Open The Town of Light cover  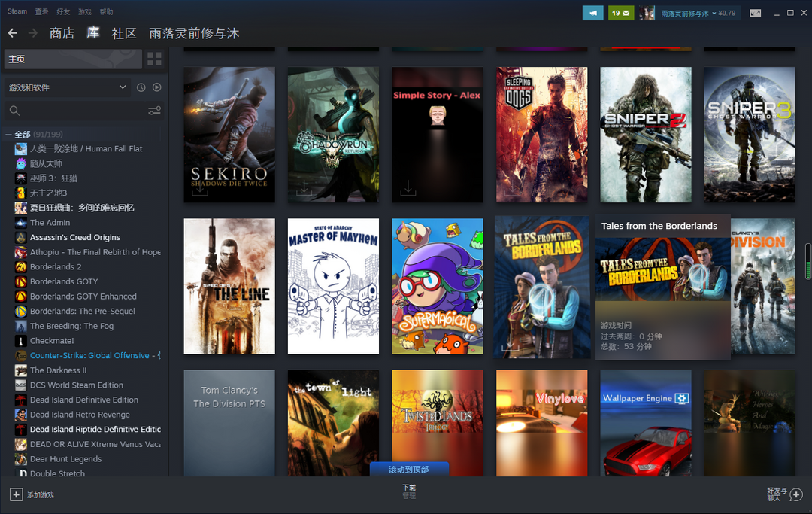coord(333,423)
